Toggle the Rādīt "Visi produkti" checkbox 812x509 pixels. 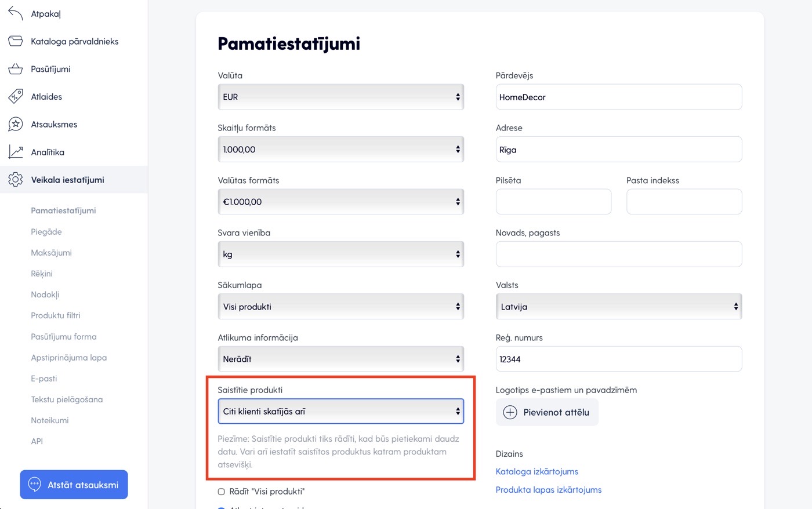click(221, 492)
